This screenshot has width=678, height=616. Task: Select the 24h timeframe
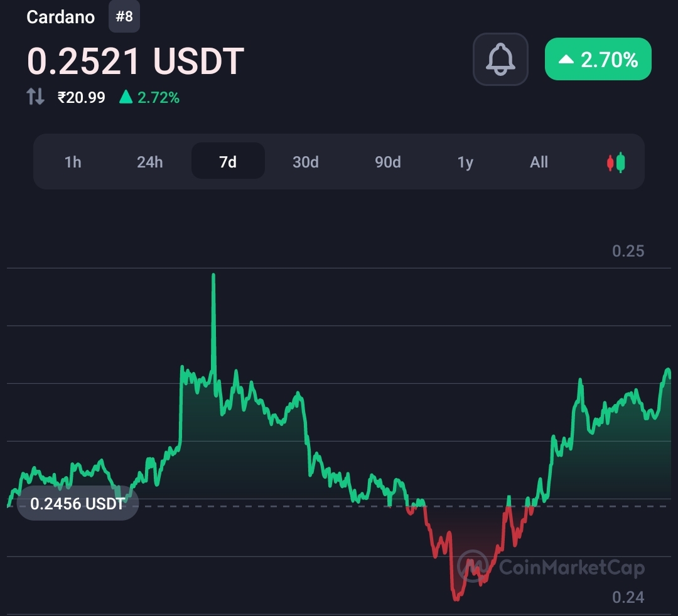pyautogui.click(x=149, y=162)
